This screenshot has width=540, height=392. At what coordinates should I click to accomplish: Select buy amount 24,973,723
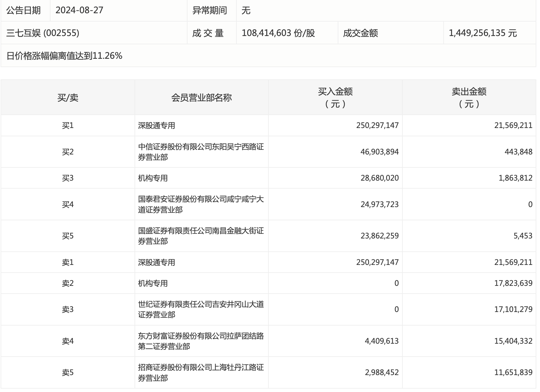click(x=380, y=205)
